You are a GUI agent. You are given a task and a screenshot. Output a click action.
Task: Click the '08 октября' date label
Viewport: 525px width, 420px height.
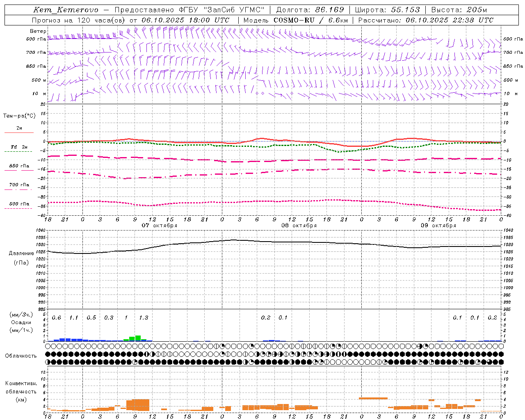pyautogui.click(x=299, y=226)
